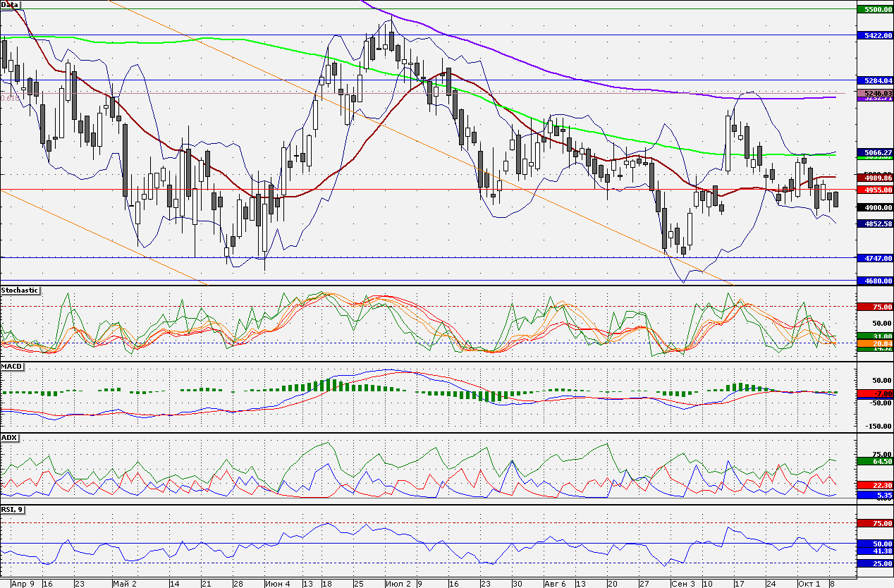The height and width of the screenshot is (588, 894).
Task: Click the red 4955.00 level label
Action: [x=874, y=190]
